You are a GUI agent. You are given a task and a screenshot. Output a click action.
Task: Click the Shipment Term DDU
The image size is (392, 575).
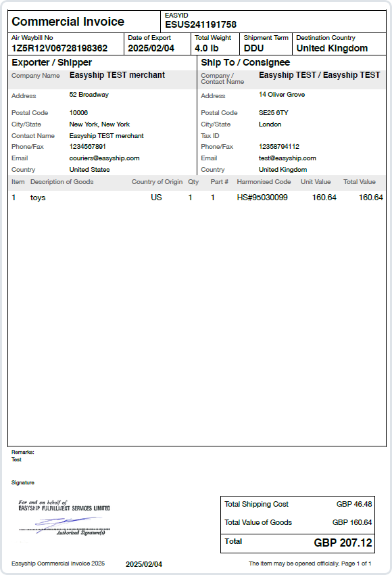(x=253, y=49)
